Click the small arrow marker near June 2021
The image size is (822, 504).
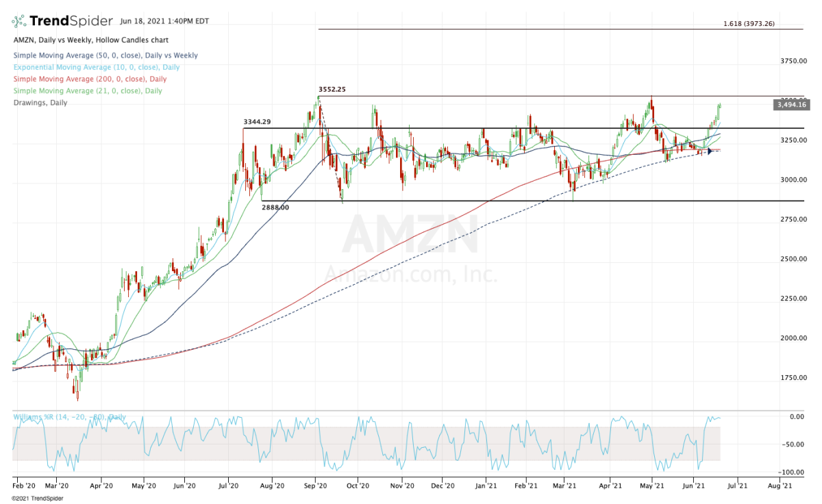pos(710,151)
